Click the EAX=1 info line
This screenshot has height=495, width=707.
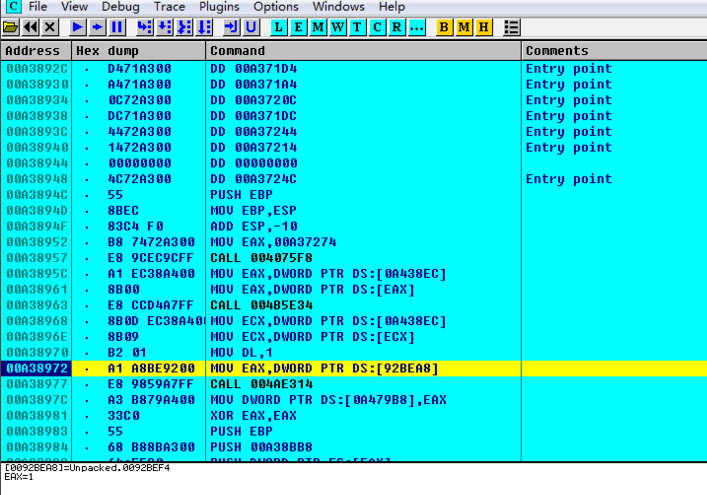pyautogui.click(x=18, y=477)
